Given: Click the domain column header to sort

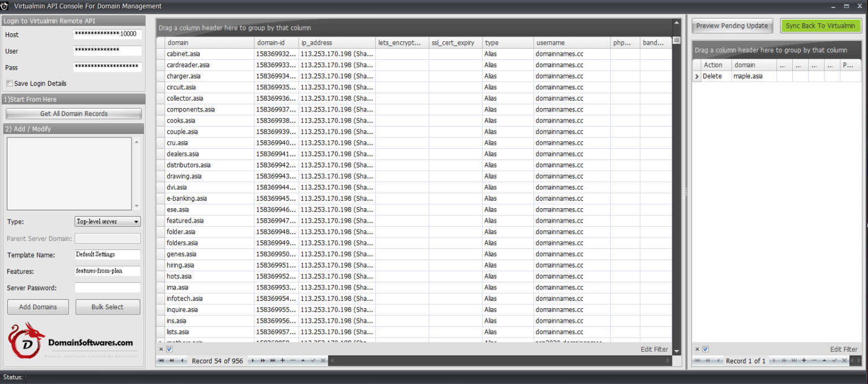Looking at the screenshot, I should tap(177, 42).
